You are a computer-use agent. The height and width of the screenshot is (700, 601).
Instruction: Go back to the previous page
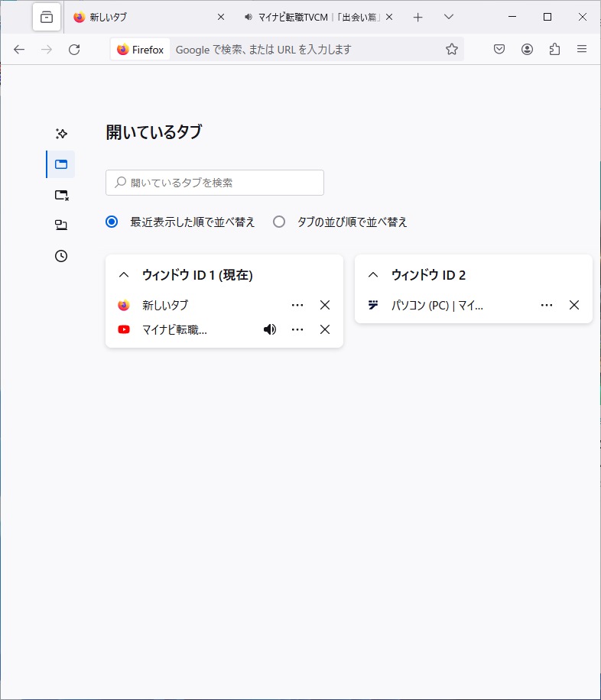point(19,50)
